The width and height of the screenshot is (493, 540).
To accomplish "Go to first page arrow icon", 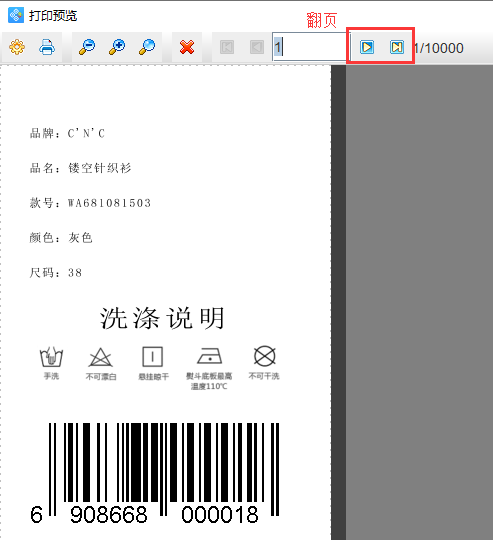I will click(227, 47).
